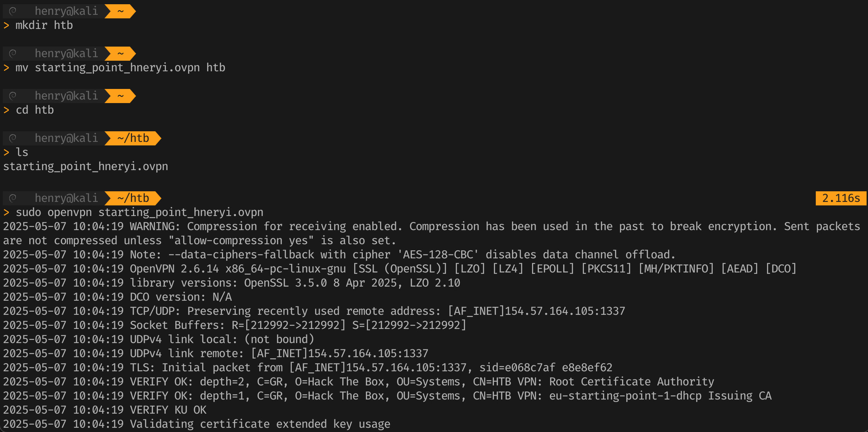
Task: Click the "DCO version: N/A" log line
Action: coord(181,297)
